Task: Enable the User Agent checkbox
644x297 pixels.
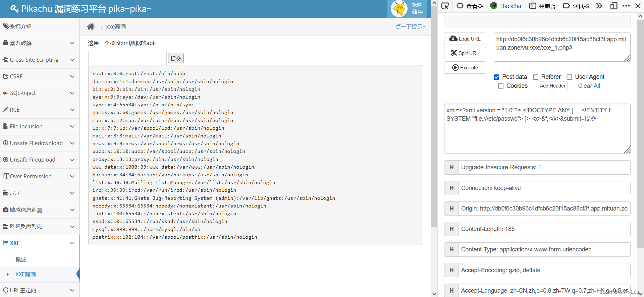Action: (570, 77)
